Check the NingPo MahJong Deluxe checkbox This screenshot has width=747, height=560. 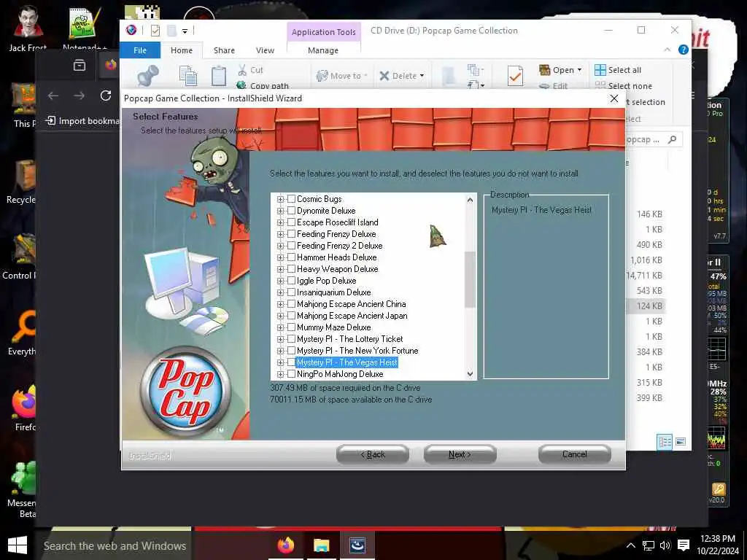[x=291, y=374]
